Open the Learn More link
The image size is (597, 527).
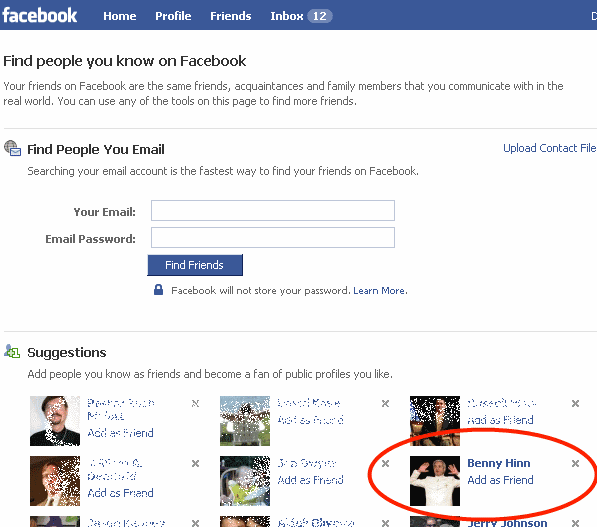[379, 291]
